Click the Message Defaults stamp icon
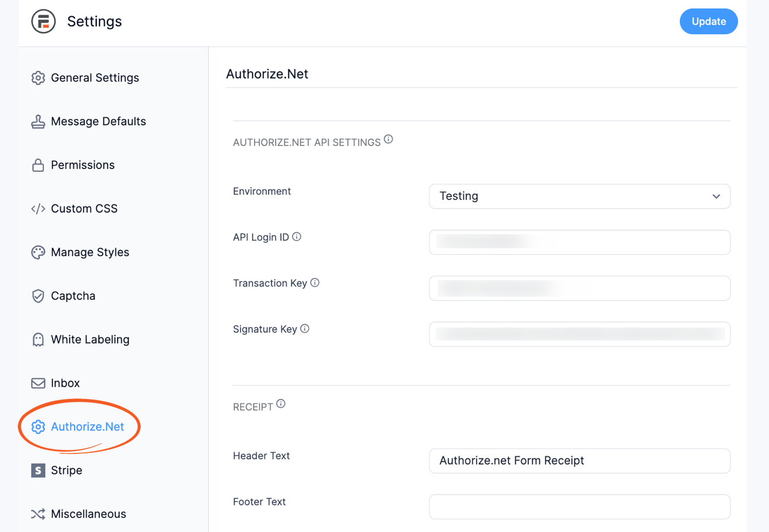This screenshot has height=532, width=769. 38,122
